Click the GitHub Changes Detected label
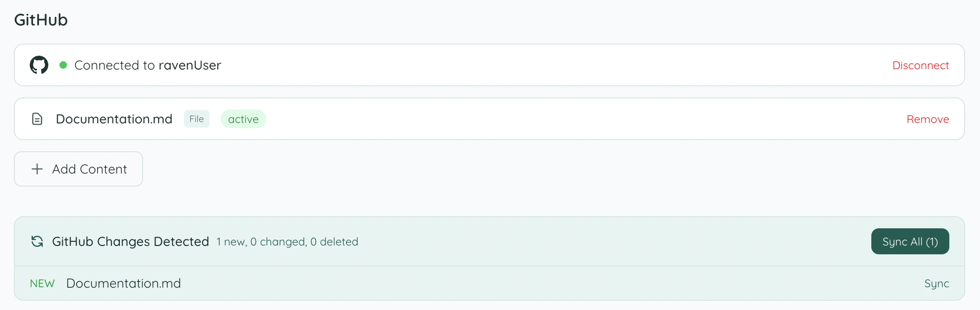This screenshot has width=980, height=310. pos(131,241)
